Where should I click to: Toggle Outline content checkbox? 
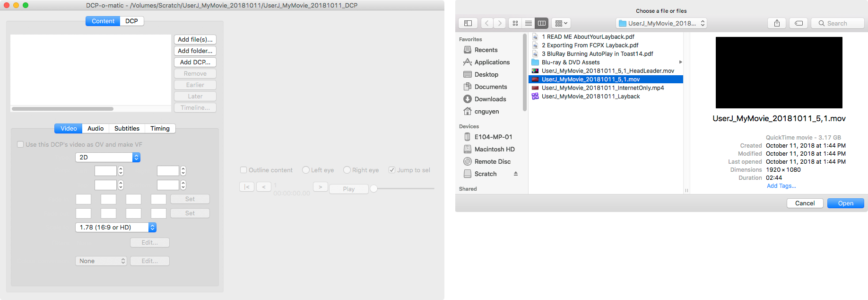(x=243, y=170)
